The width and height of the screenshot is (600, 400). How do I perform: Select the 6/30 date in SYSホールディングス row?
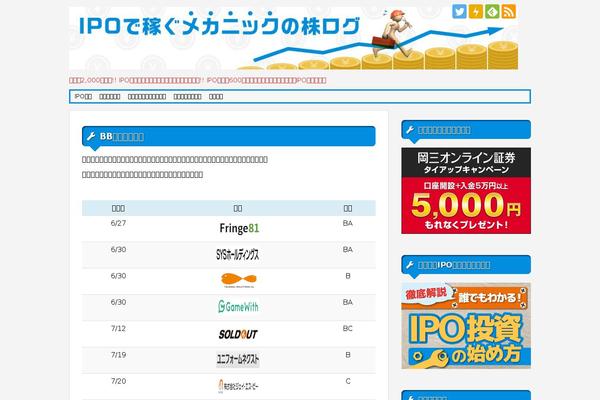click(118, 250)
